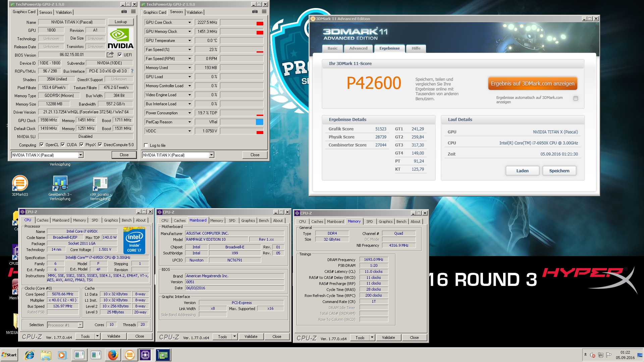Open Internet Explorer from the taskbar
Viewport: 644px width, 362px height.
pos(30,355)
